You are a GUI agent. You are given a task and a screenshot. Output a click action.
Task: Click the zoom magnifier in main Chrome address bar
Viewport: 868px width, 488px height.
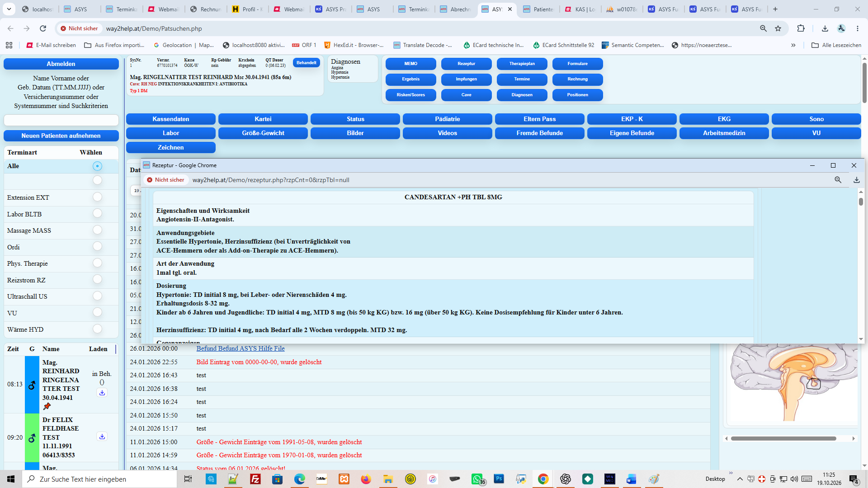[763, 28]
